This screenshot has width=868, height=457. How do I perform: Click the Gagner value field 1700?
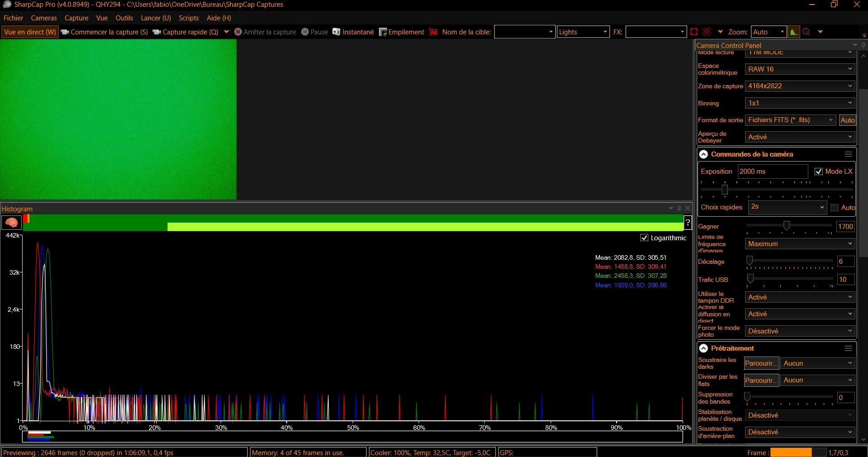[845, 227]
